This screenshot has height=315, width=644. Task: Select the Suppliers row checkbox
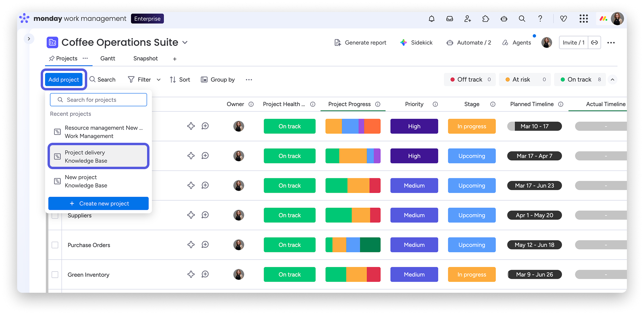click(x=55, y=216)
